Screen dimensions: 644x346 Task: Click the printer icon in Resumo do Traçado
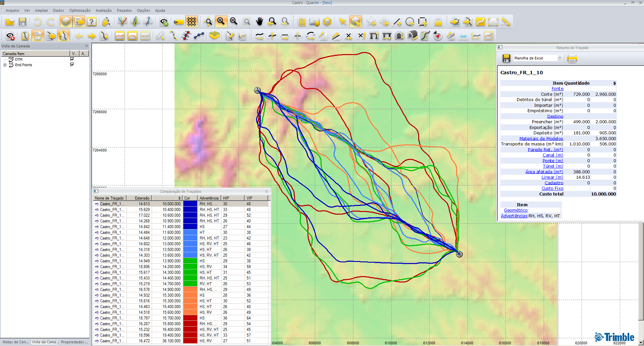(x=572, y=59)
